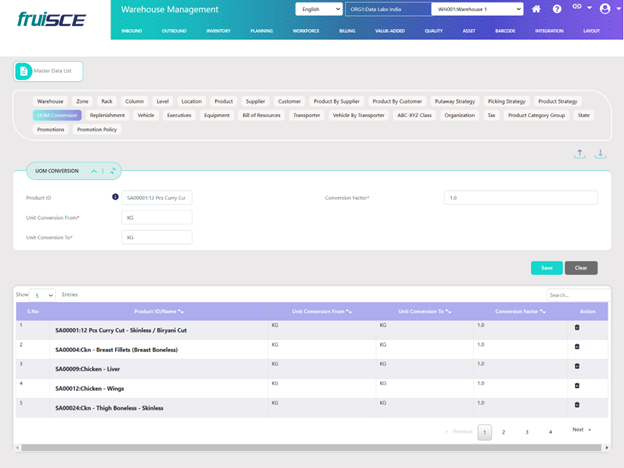
Task: Click the Home icon in header
Action: pos(537,9)
